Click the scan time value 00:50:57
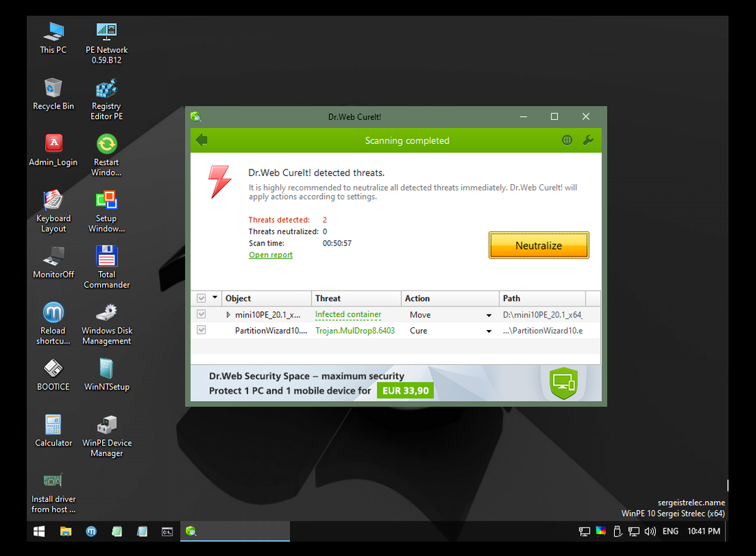Viewport: 756px width, 556px height. click(337, 243)
